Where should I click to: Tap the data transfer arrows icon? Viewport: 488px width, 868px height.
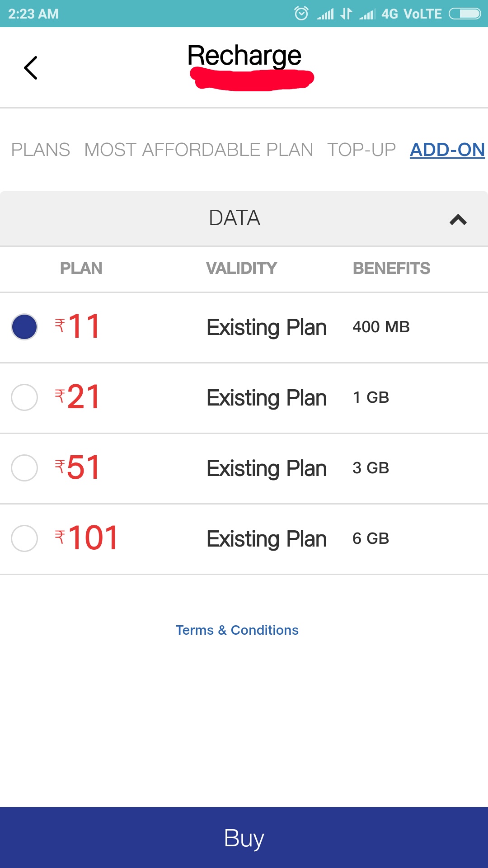click(346, 14)
